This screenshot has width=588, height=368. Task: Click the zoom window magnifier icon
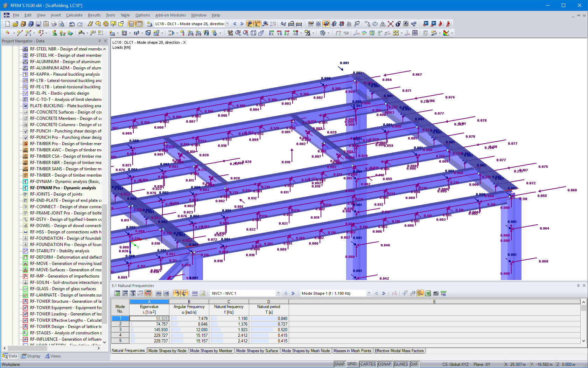(238, 33)
